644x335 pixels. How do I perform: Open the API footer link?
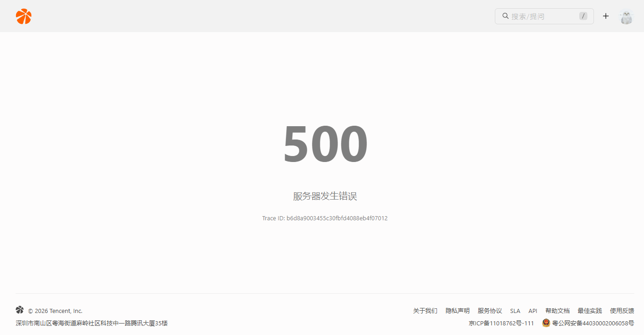tap(532, 311)
